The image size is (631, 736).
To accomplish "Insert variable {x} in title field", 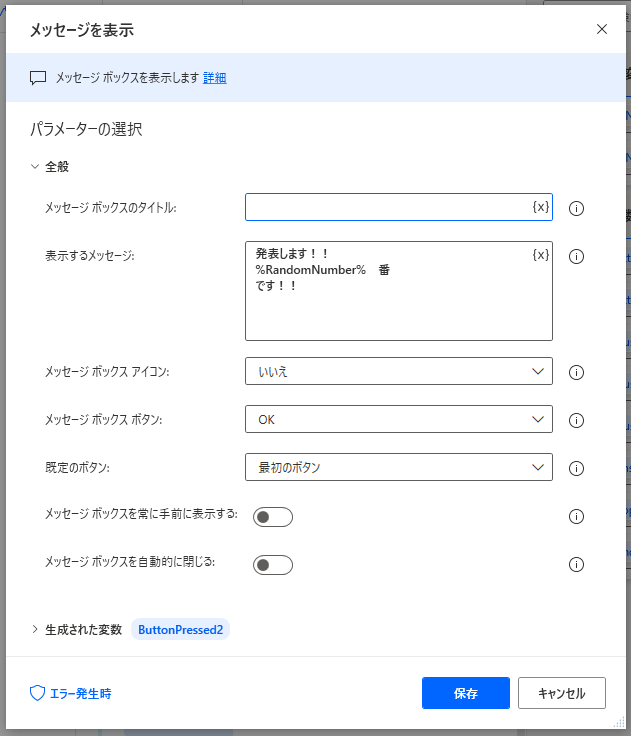I will pos(540,207).
